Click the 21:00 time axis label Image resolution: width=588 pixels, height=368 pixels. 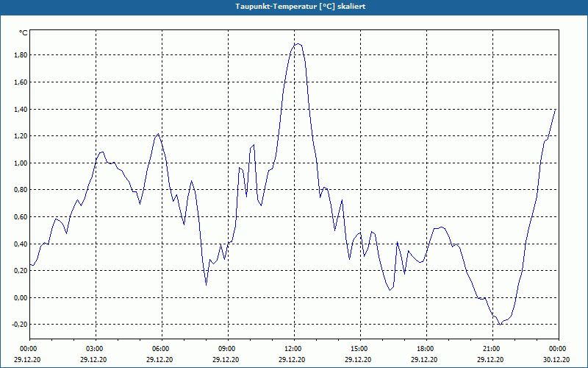pos(492,349)
